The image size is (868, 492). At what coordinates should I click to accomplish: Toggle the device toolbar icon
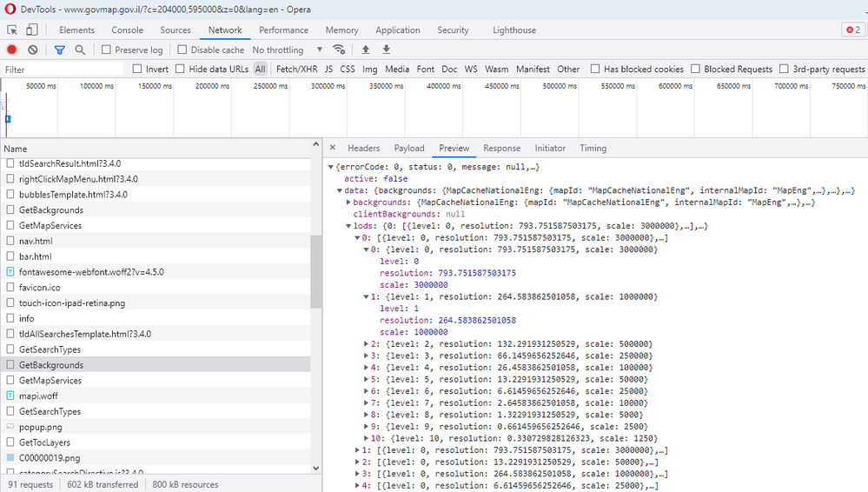(x=33, y=30)
